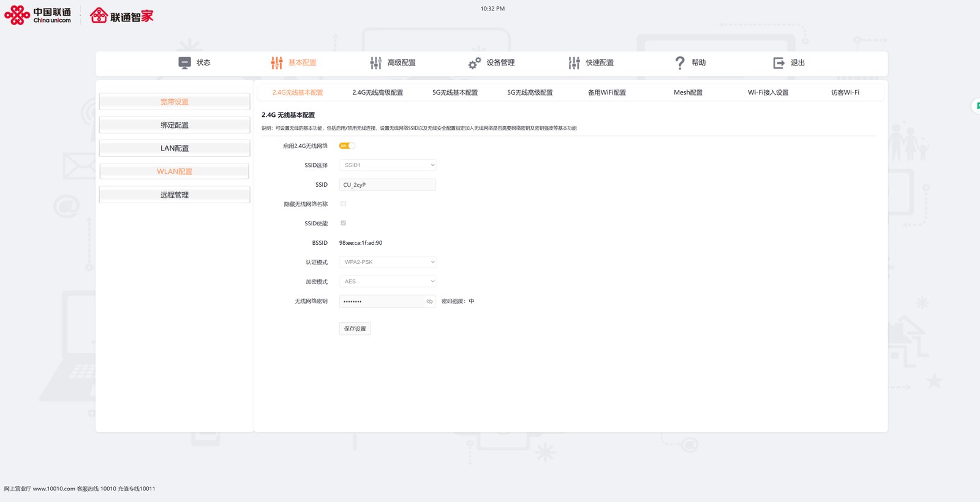The width and height of the screenshot is (980, 502).
Task: Check the 隐藏无线网络名称 checkbox
Action: click(x=343, y=204)
